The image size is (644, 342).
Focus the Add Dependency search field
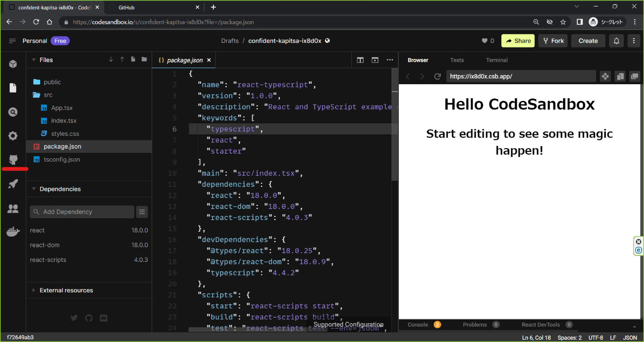point(82,212)
